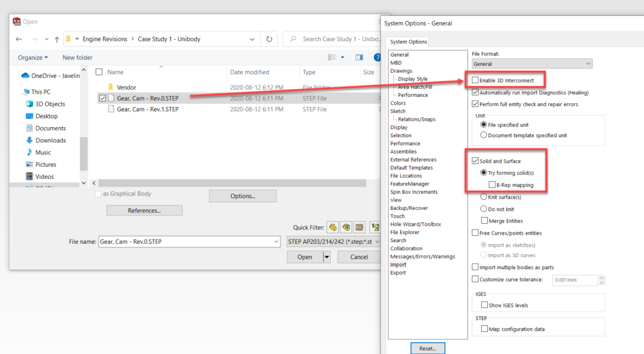
Task: Click Reset... in System Options
Action: click(428, 348)
